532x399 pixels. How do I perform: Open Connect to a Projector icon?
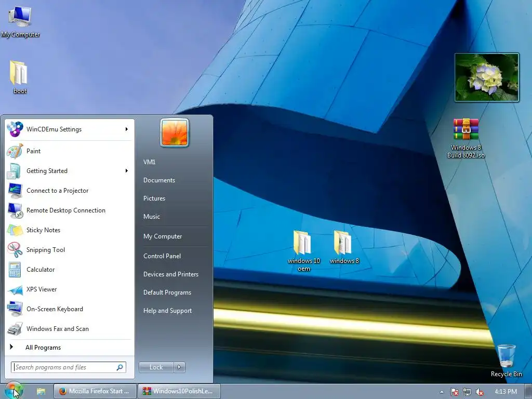[x=15, y=191]
